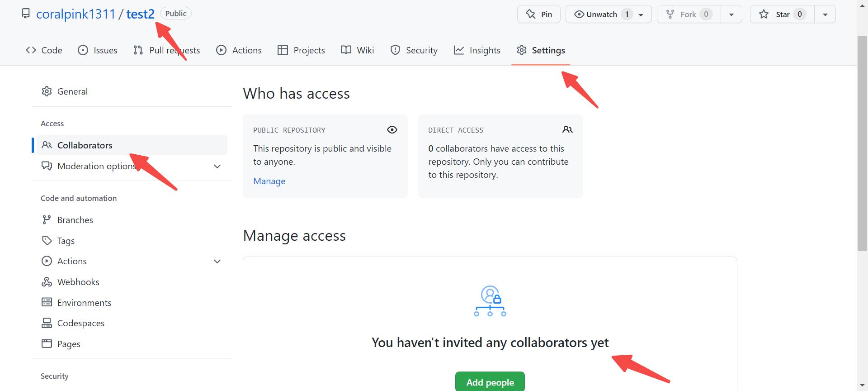Click the Pages browser icon

point(47,343)
